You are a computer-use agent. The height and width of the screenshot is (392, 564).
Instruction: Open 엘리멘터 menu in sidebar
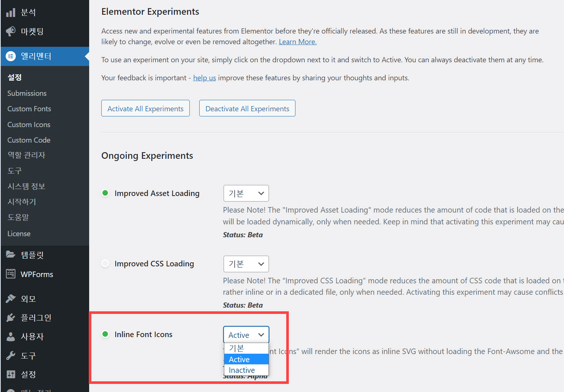point(45,56)
